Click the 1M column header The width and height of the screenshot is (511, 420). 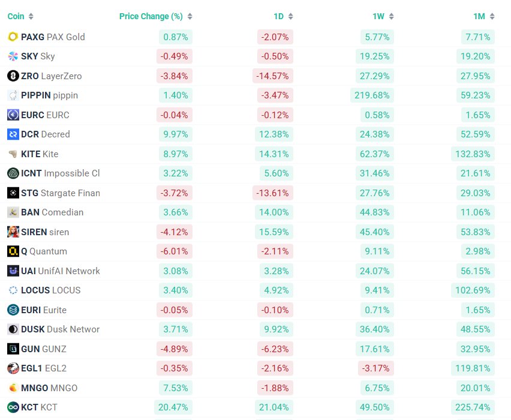[x=479, y=16]
